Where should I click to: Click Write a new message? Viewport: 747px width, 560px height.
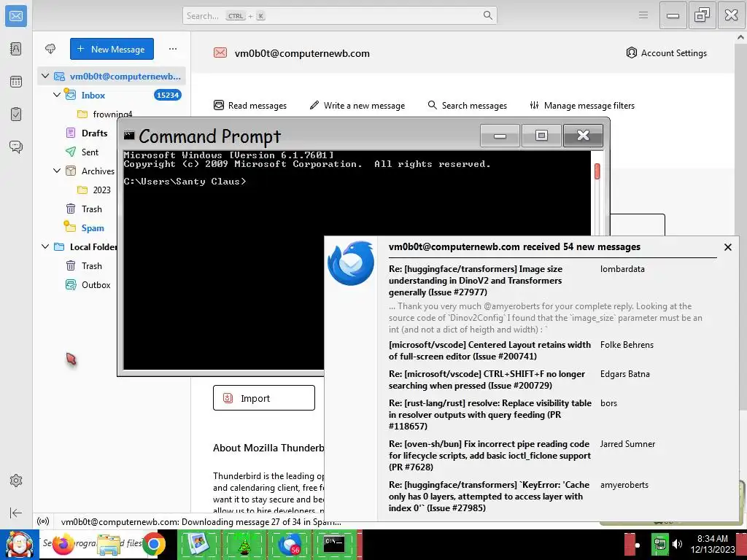(x=357, y=105)
